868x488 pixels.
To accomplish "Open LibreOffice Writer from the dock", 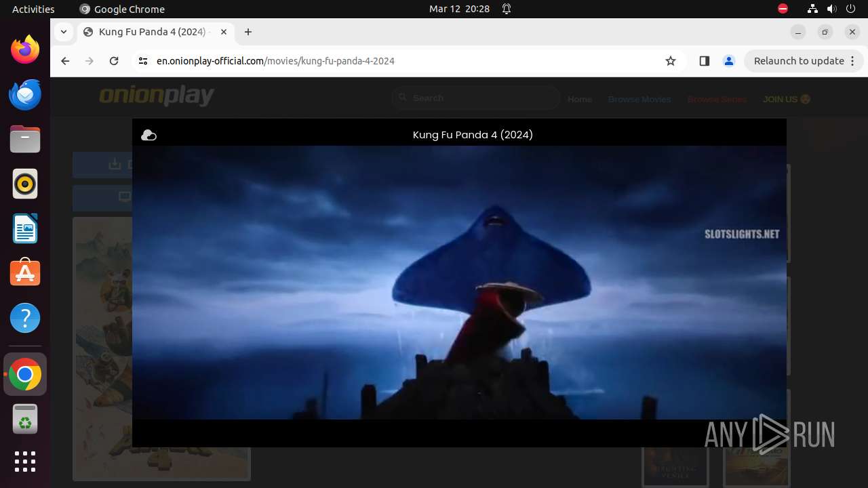I will (25, 228).
